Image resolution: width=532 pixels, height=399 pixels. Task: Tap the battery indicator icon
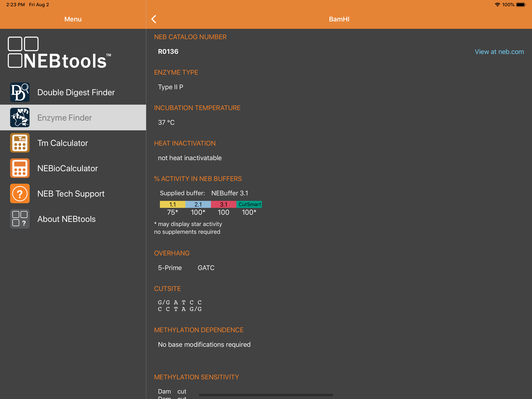point(521,4)
